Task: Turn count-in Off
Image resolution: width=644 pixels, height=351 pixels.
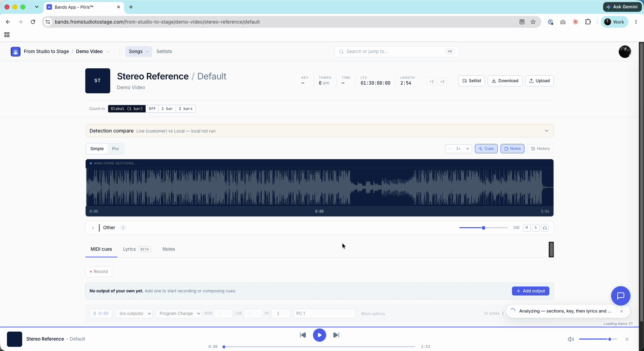Action: [152, 109]
